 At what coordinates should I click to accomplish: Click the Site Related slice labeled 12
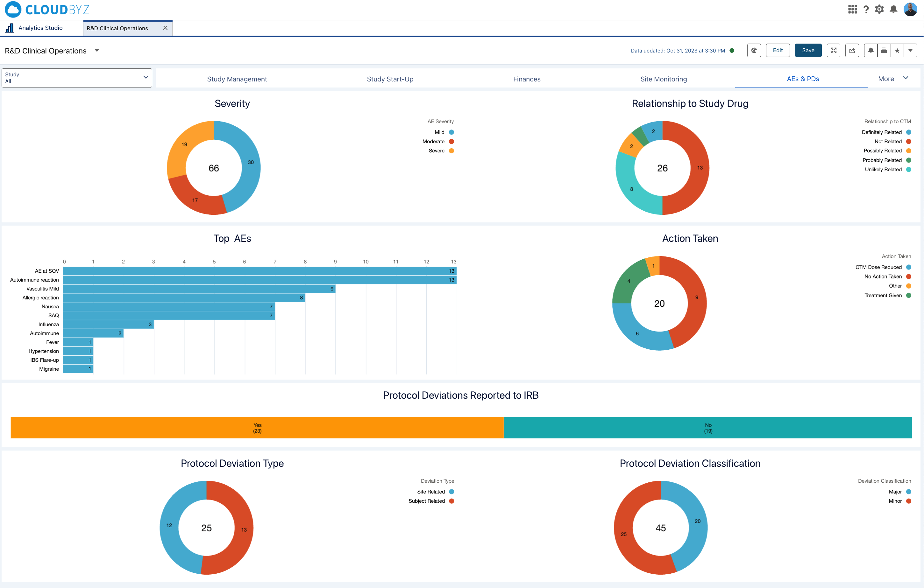pos(169,525)
